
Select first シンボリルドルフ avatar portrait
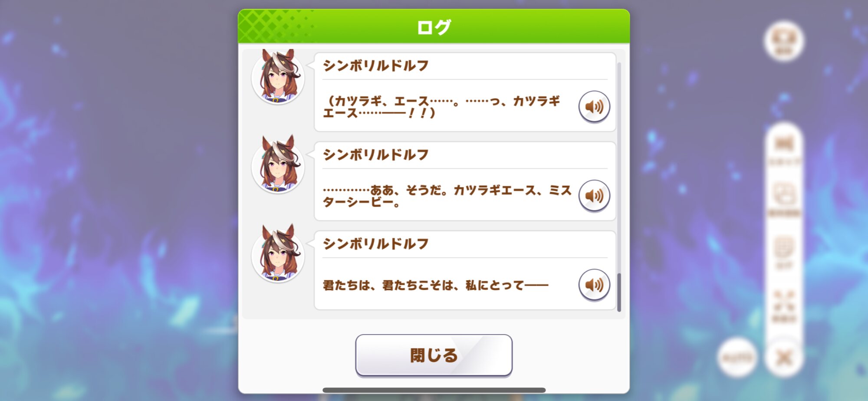278,77
